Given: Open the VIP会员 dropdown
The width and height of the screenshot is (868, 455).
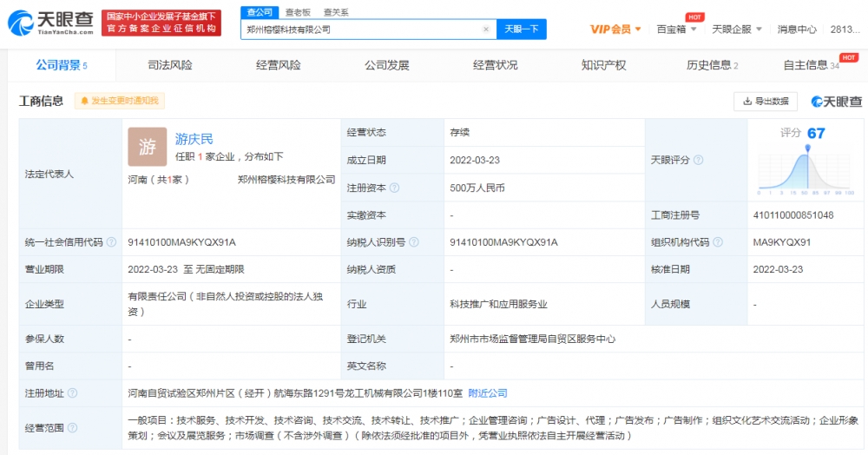Looking at the screenshot, I should (x=615, y=30).
